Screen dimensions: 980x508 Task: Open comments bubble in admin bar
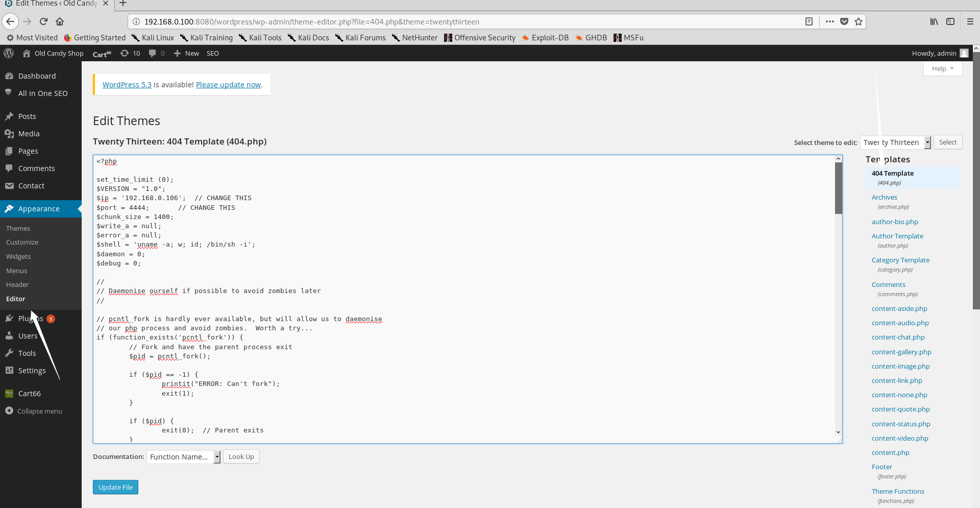tap(157, 53)
